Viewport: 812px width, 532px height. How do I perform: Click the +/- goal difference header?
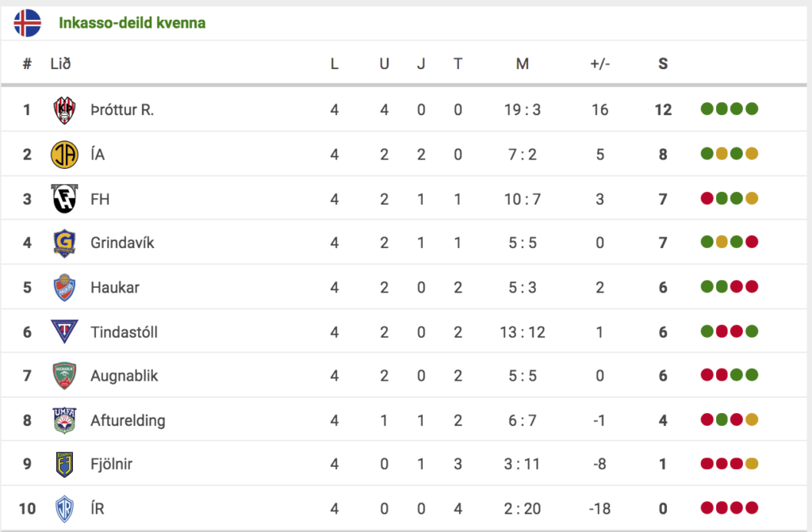point(600,63)
